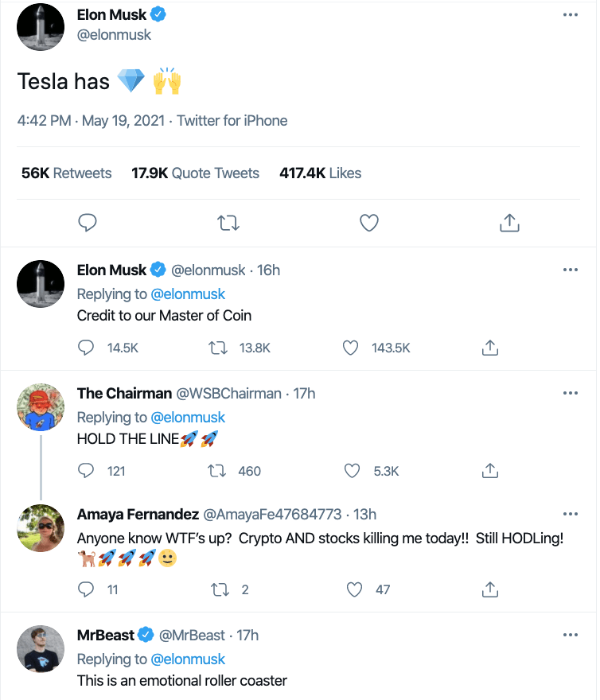This screenshot has height=700, width=600.
Task: Share the main Tesla tweet
Action: point(509,224)
